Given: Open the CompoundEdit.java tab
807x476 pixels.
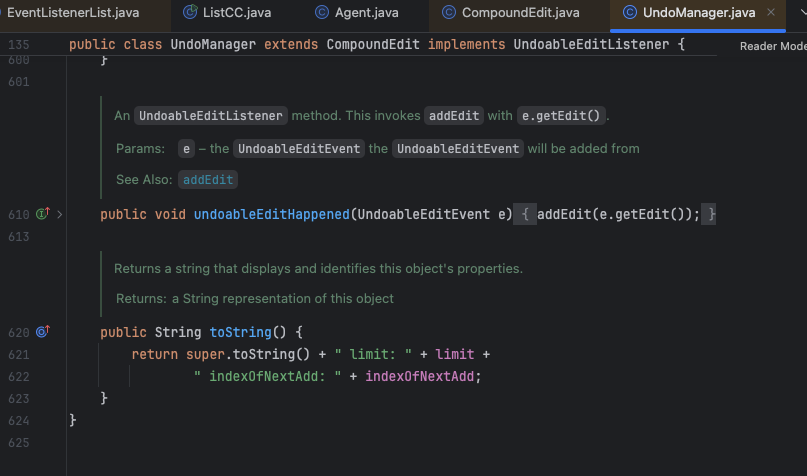Looking at the screenshot, I should [519, 13].
